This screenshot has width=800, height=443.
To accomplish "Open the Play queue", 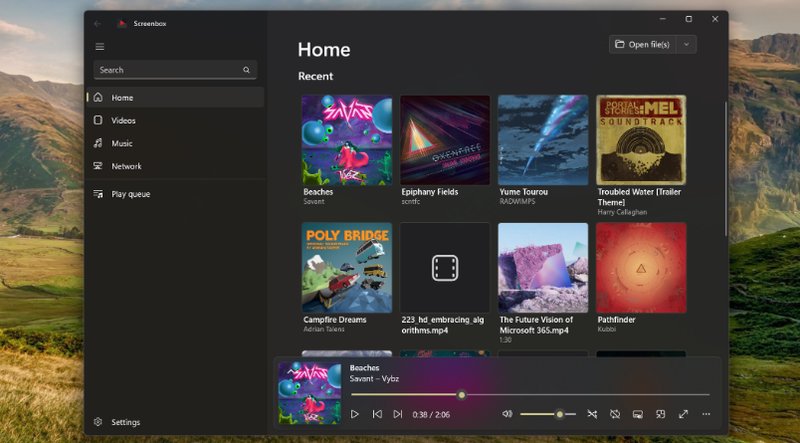I will pos(130,194).
